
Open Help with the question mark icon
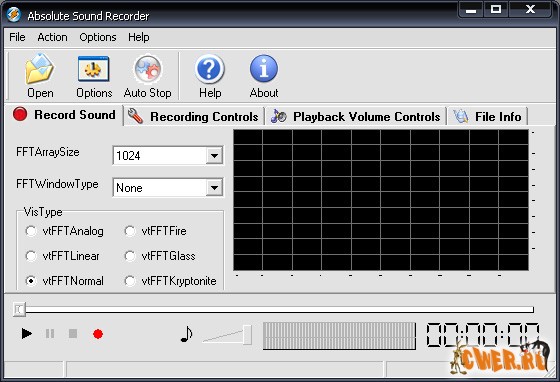(210, 69)
